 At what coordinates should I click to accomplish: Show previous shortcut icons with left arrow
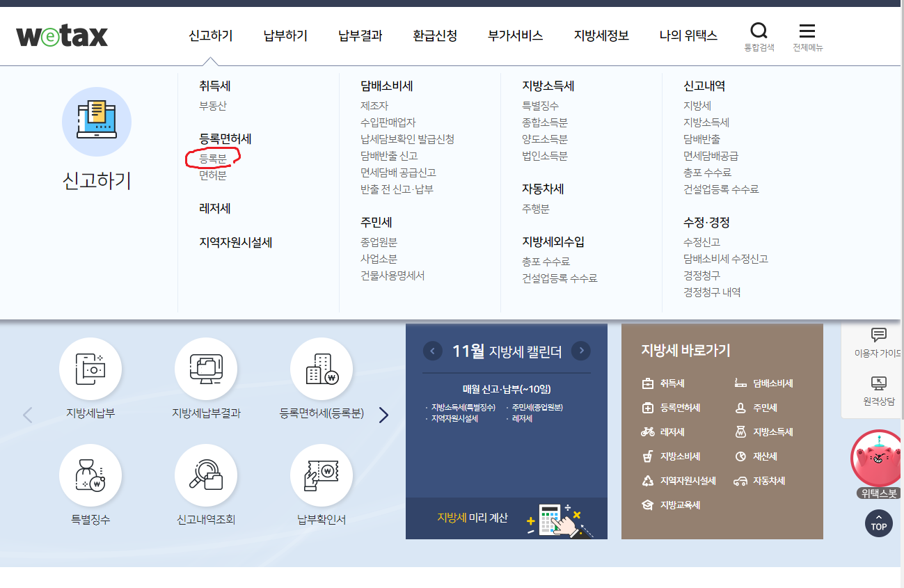[x=28, y=415]
